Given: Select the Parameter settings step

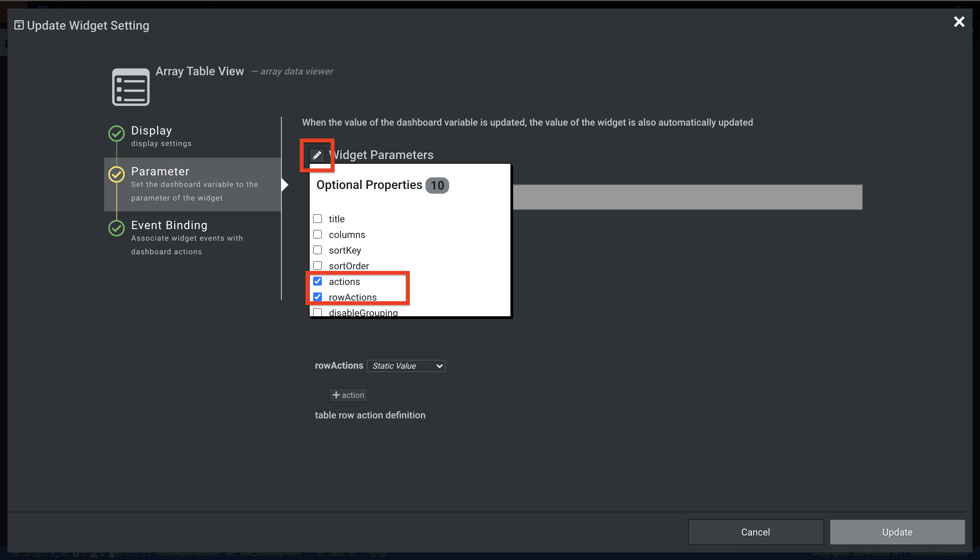Looking at the screenshot, I should click(x=192, y=184).
